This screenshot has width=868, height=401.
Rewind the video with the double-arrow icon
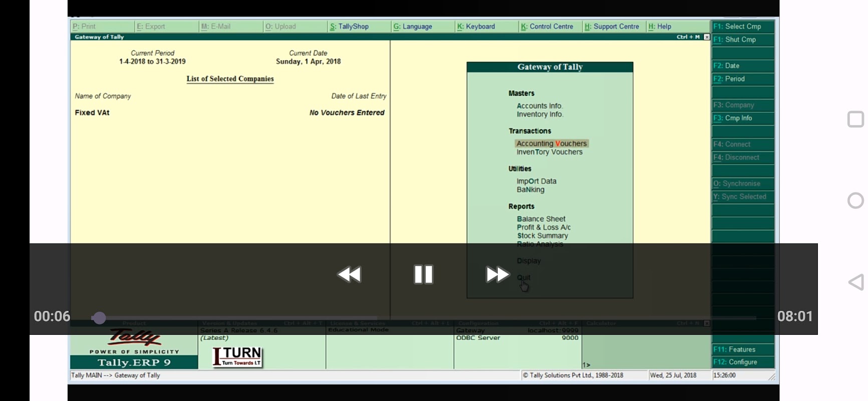[350, 275]
